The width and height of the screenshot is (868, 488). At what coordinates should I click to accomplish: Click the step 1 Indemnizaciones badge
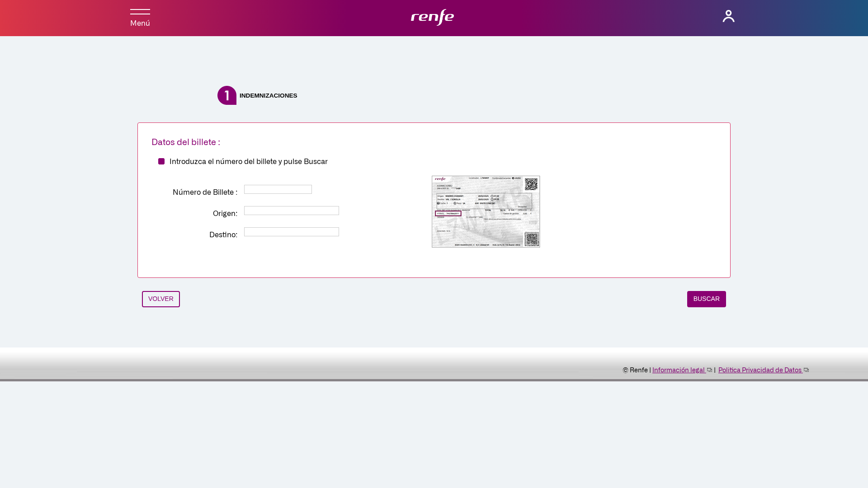point(227,95)
